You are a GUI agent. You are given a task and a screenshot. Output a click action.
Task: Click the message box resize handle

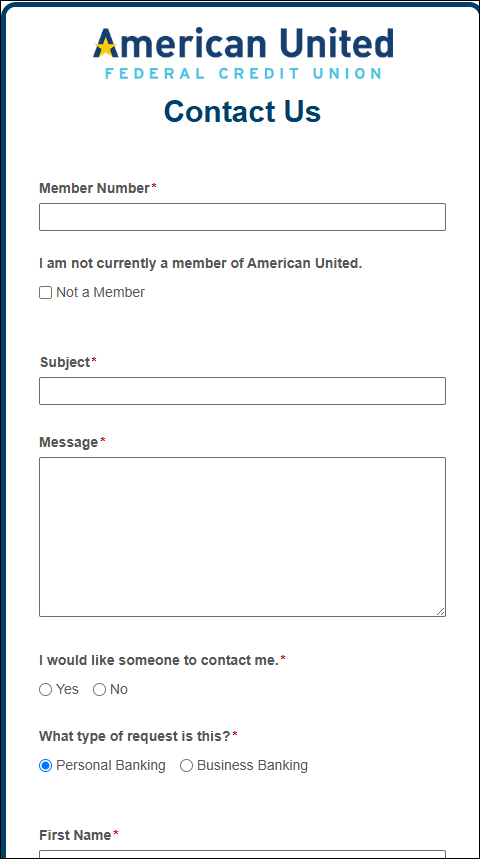pyautogui.click(x=441, y=611)
